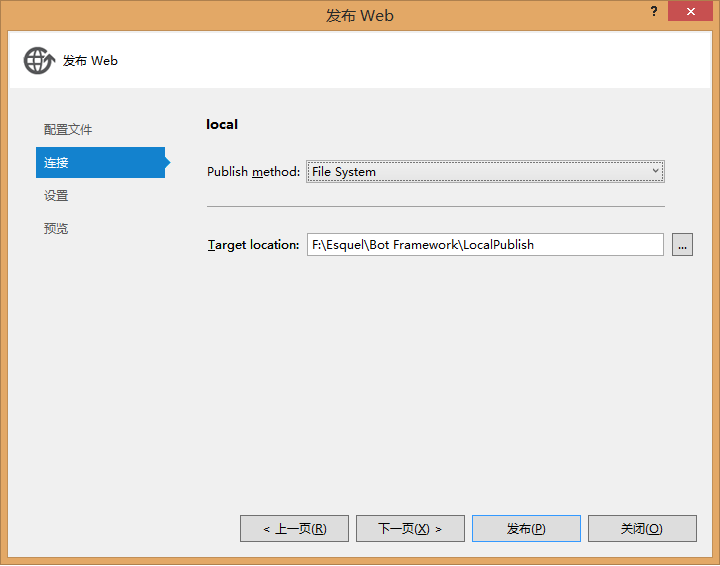Click into the Target location field
Screen dimensions: 720x566
point(485,245)
